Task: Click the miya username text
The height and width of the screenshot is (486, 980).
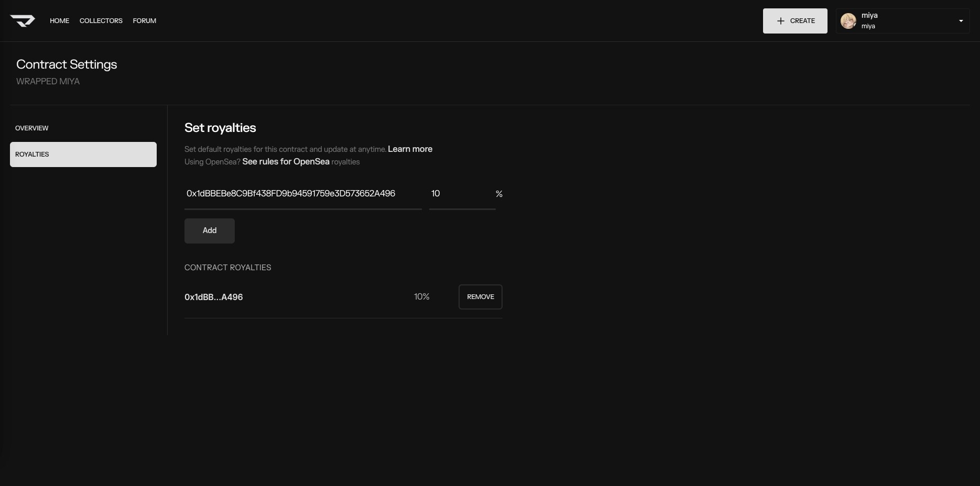Action: click(869, 16)
